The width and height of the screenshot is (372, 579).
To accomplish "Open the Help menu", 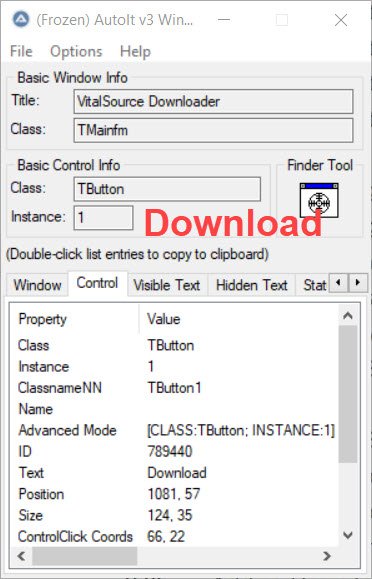I will point(135,51).
